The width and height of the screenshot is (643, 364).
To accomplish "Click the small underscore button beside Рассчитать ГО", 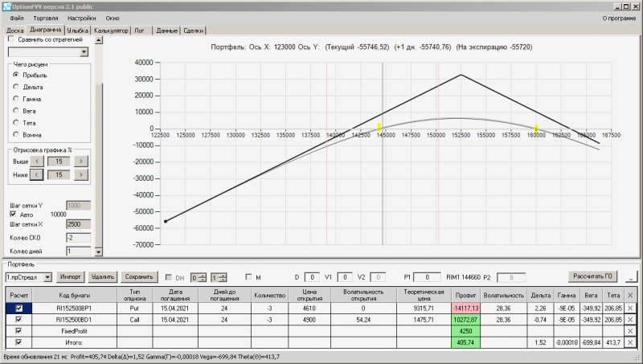I will pos(631,277).
